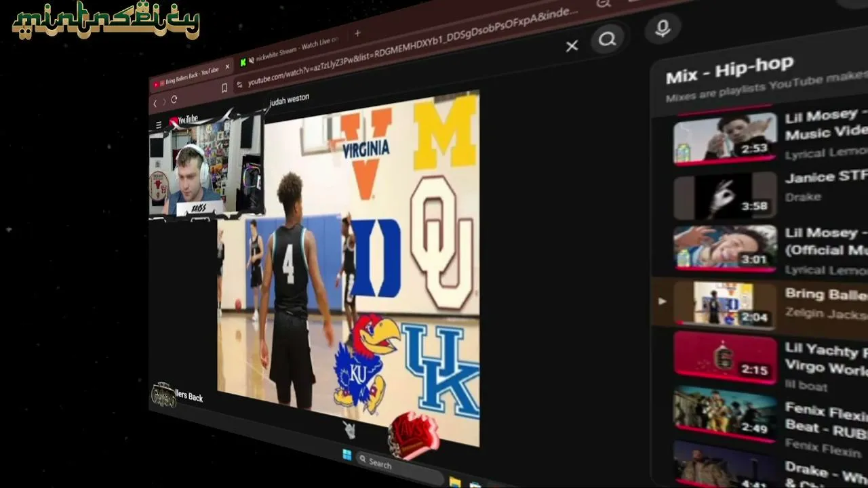This screenshot has height=488, width=868.
Task: Click the Mix - Hip-hop playlist title
Action: pyautogui.click(x=729, y=70)
